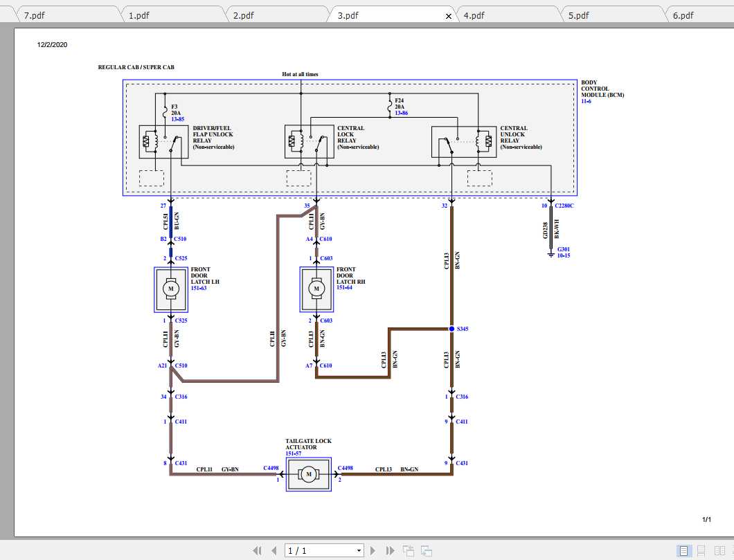Activate the 5.pdf tab
This screenshot has height=560, width=734.
[580, 14]
